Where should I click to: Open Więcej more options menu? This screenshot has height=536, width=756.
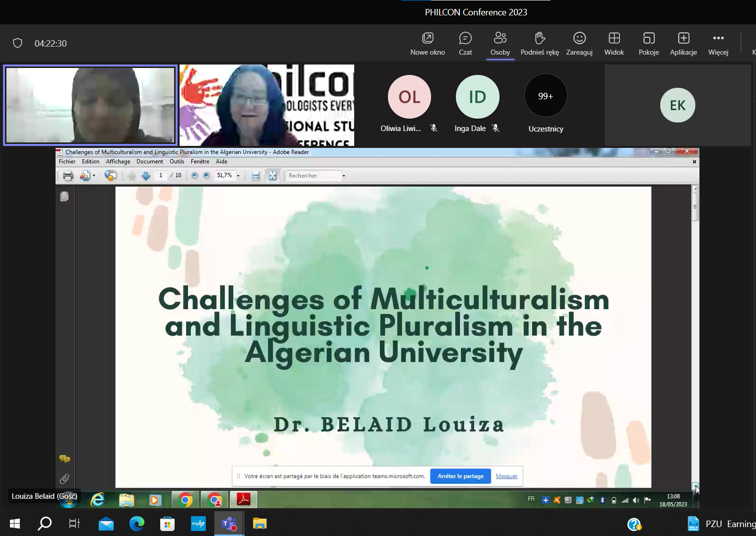[x=718, y=44]
